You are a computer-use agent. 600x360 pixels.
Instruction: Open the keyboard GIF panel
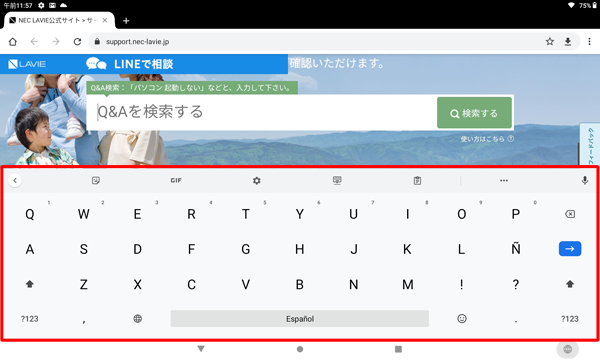point(176,180)
